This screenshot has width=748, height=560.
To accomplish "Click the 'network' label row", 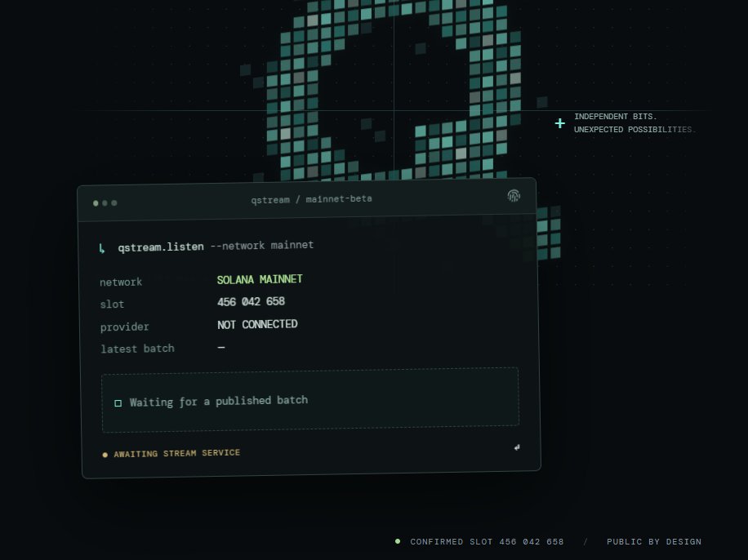I will coord(121,282).
